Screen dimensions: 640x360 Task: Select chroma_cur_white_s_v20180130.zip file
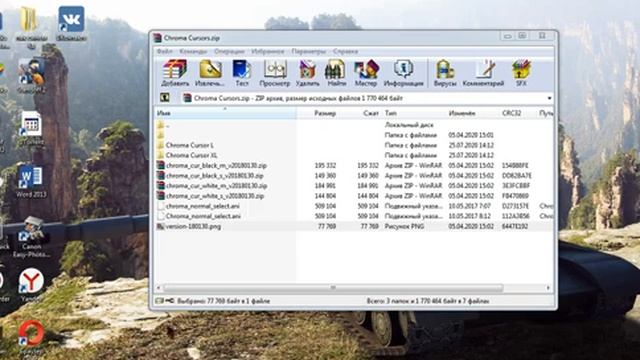[215, 196]
